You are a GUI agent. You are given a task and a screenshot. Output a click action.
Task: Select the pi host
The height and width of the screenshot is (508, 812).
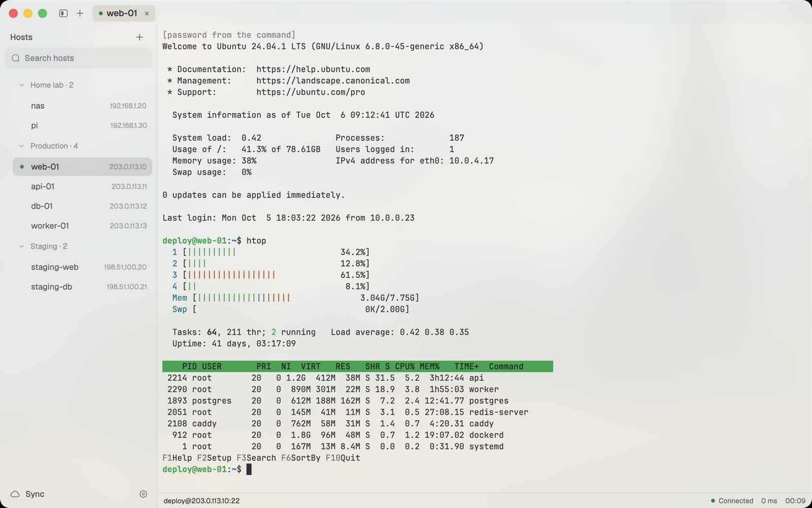pyautogui.click(x=82, y=125)
